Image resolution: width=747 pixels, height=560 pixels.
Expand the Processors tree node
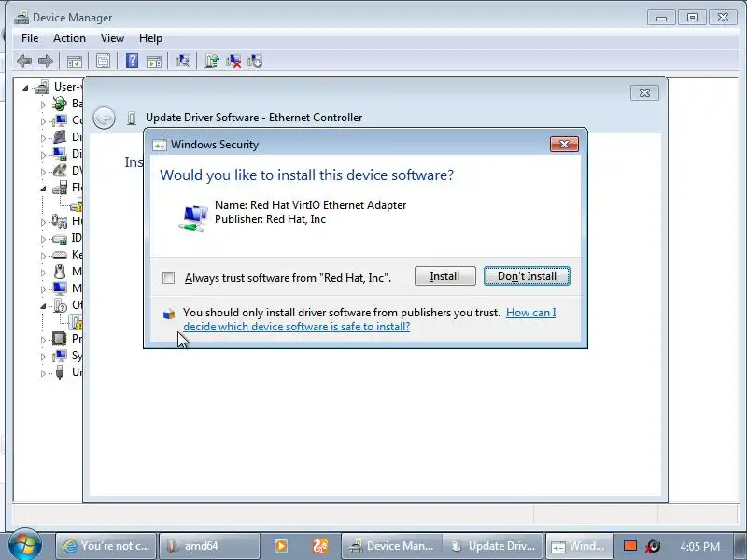tap(43, 340)
